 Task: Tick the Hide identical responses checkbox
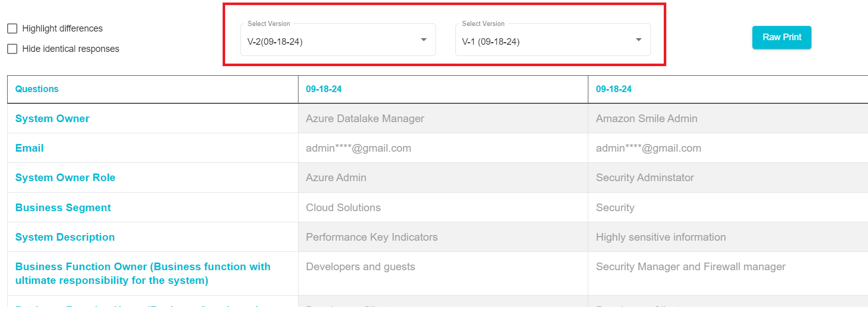13,49
